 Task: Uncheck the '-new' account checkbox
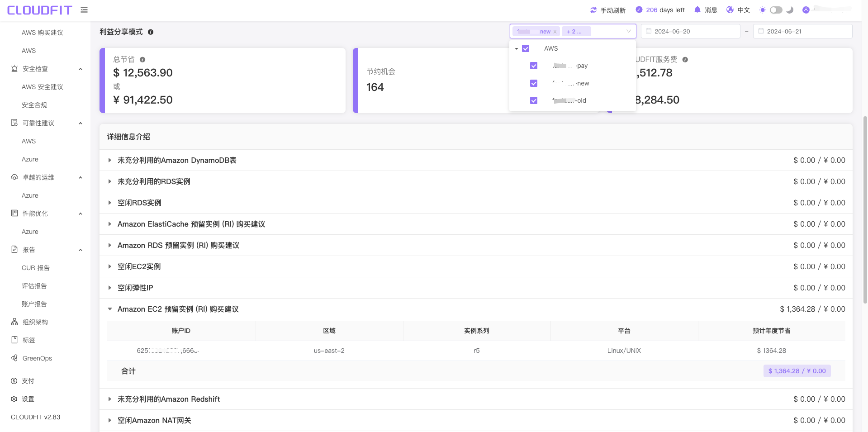click(x=534, y=83)
